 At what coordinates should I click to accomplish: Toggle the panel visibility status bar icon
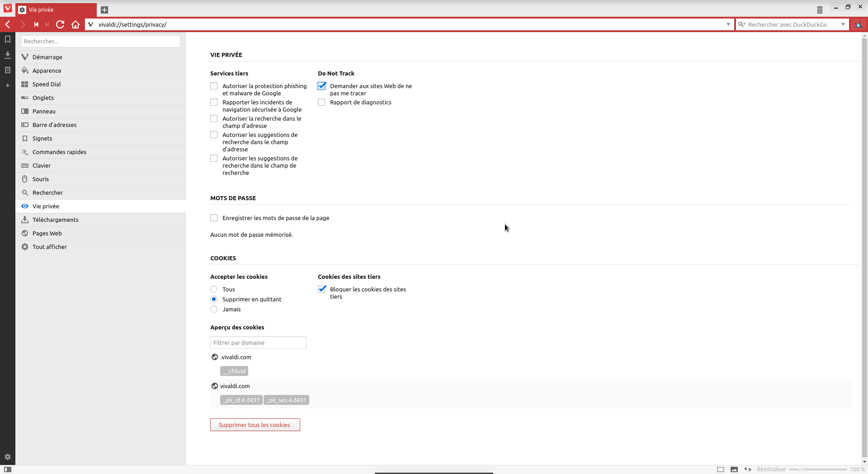point(8,469)
